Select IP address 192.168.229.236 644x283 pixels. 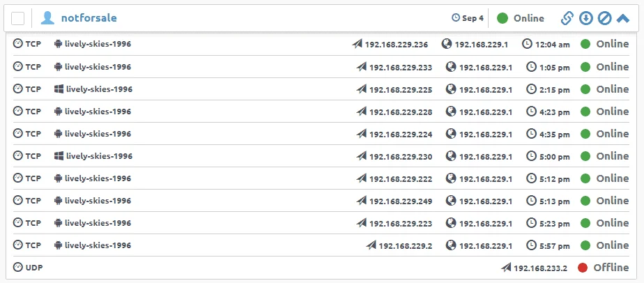coord(397,45)
